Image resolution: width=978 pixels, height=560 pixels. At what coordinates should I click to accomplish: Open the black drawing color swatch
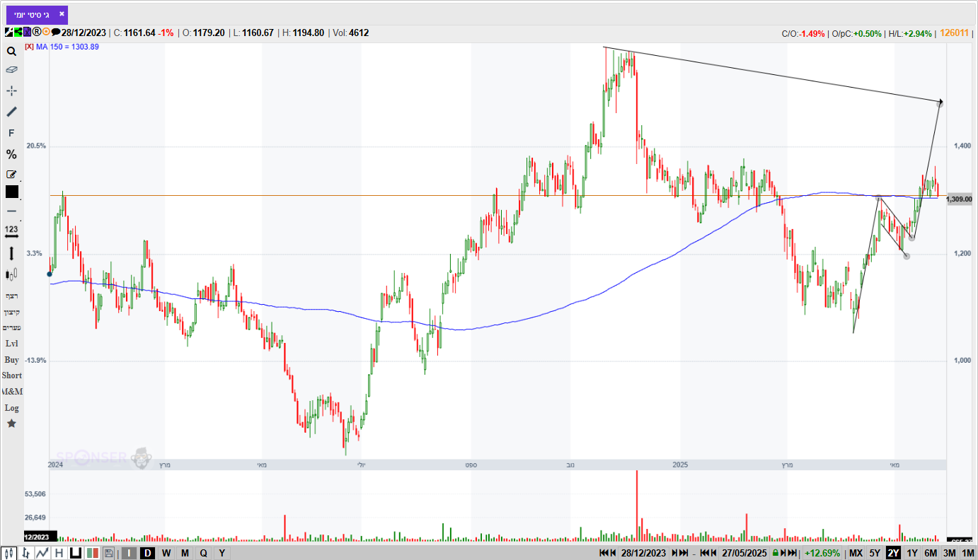[x=11, y=192]
